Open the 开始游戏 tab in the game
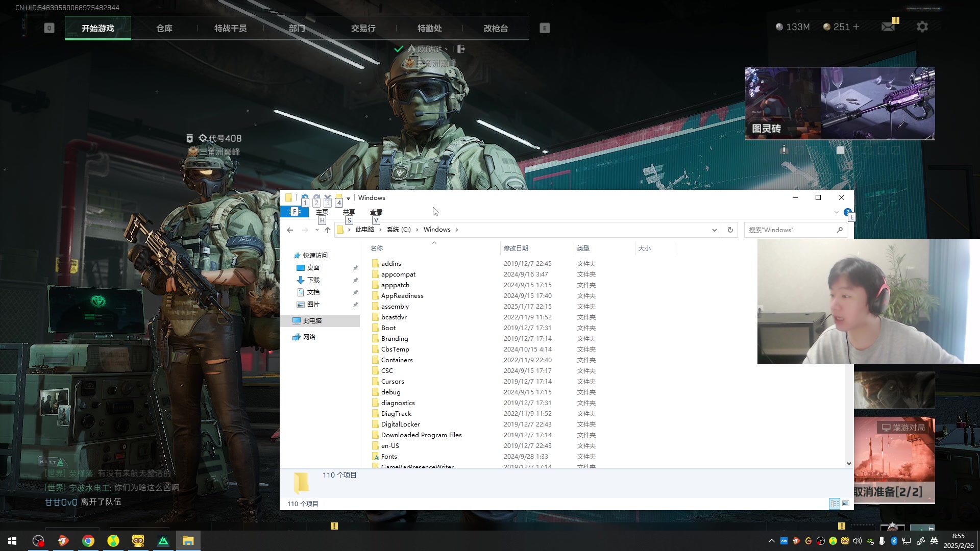This screenshot has width=980, height=551. pyautogui.click(x=98, y=28)
